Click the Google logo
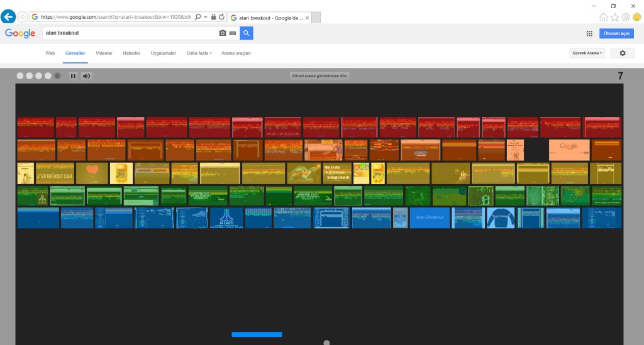The height and width of the screenshot is (345, 644). click(20, 33)
